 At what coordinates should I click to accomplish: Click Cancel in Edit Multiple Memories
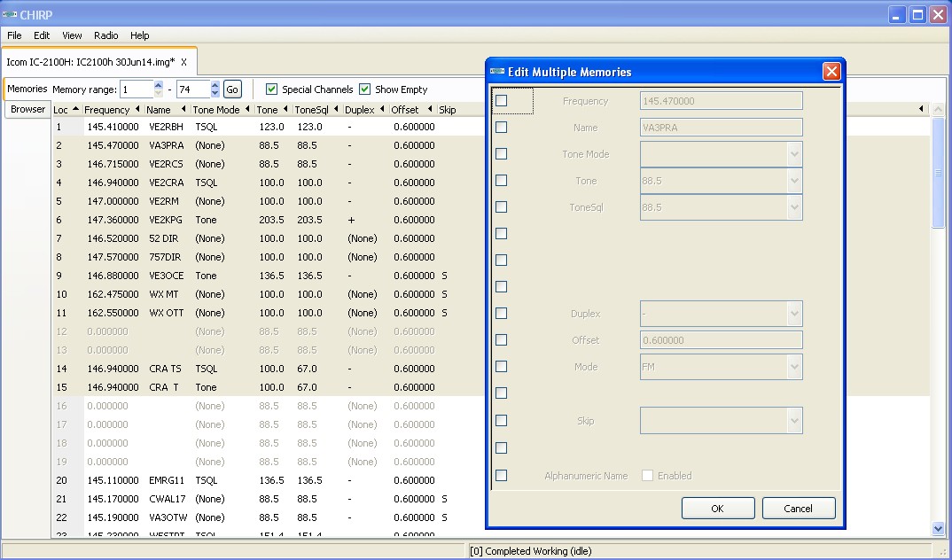coord(799,509)
